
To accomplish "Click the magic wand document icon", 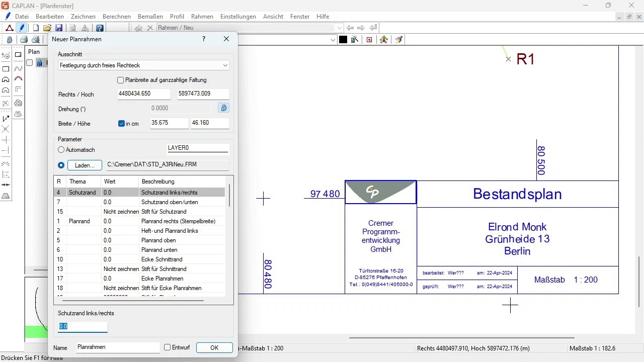I will pyautogui.click(x=355, y=40).
